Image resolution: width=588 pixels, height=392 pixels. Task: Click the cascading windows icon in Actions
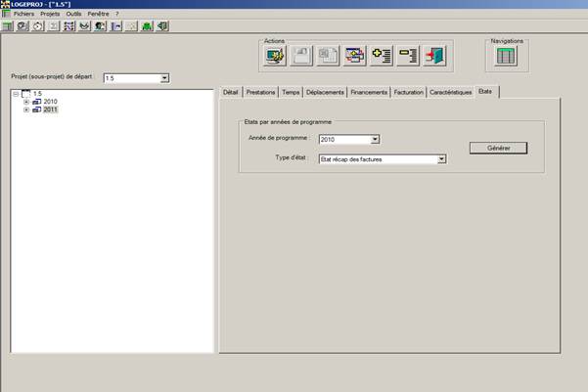(x=356, y=56)
